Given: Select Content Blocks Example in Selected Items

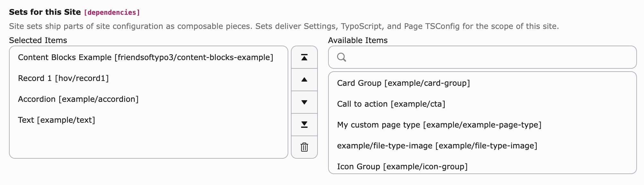Looking at the screenshot, I should coord(145,57).
